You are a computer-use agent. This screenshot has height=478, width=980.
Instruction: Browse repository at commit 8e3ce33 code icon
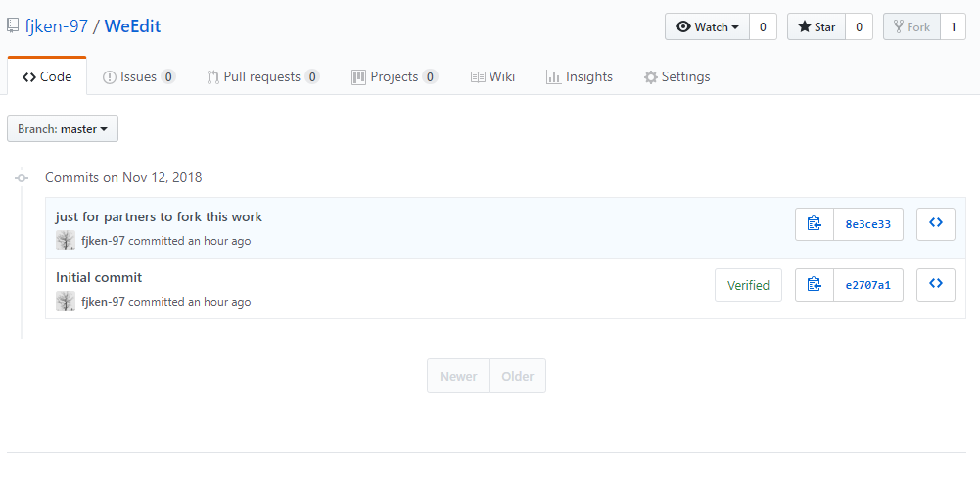pos(936,224)
